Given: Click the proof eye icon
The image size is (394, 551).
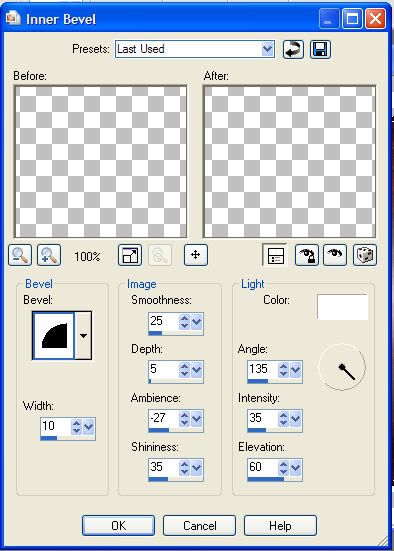Looking at the screenshot, I should coord(335,255).
